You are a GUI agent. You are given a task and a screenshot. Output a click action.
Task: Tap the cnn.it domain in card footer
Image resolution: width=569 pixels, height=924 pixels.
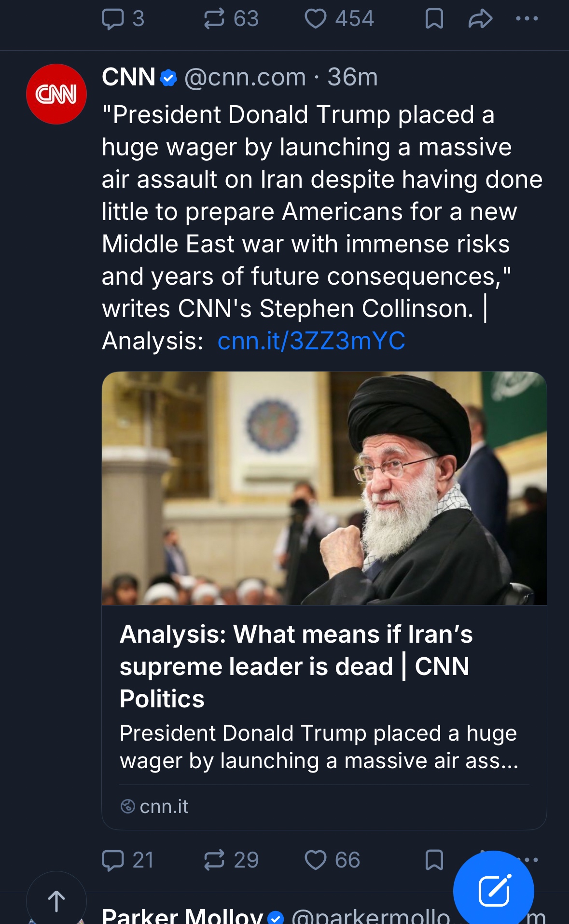(164, 807)
